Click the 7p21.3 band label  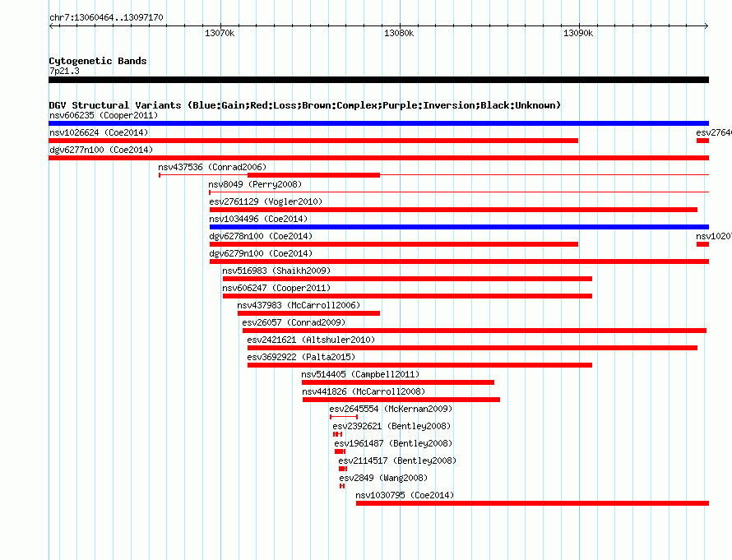(x=64, y=71)
